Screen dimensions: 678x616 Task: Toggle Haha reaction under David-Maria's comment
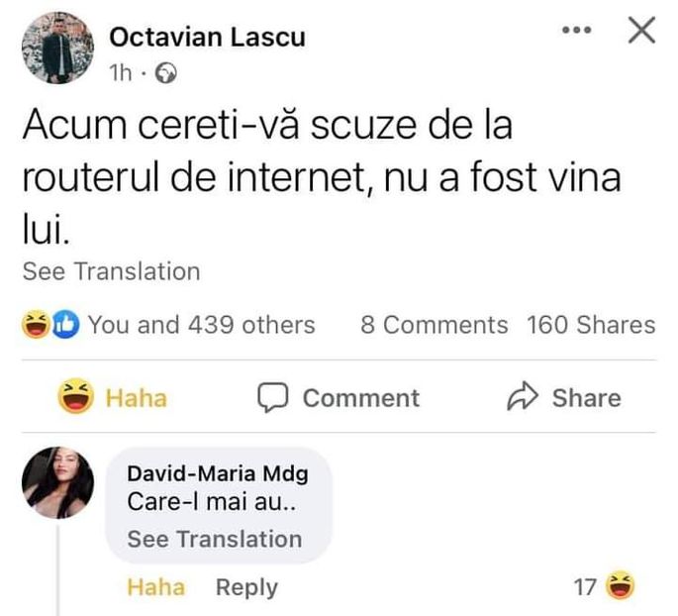(x=155, y=587)
